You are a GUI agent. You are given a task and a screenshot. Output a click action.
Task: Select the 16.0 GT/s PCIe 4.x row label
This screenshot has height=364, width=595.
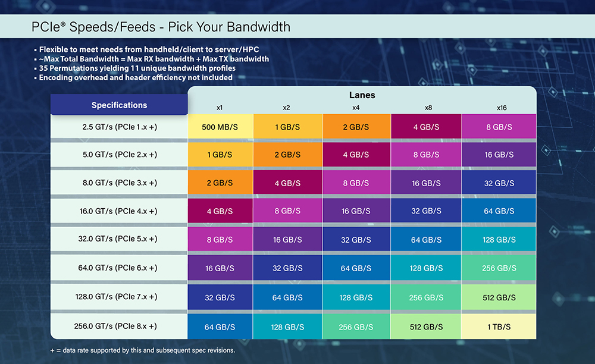119,211
